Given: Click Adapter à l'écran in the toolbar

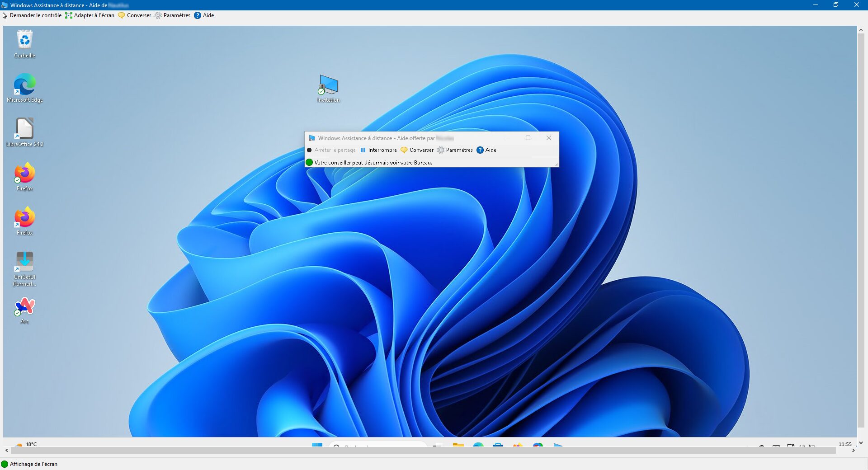Looking at the screenshot, I should pyautogui.click(x=90, y=15).
